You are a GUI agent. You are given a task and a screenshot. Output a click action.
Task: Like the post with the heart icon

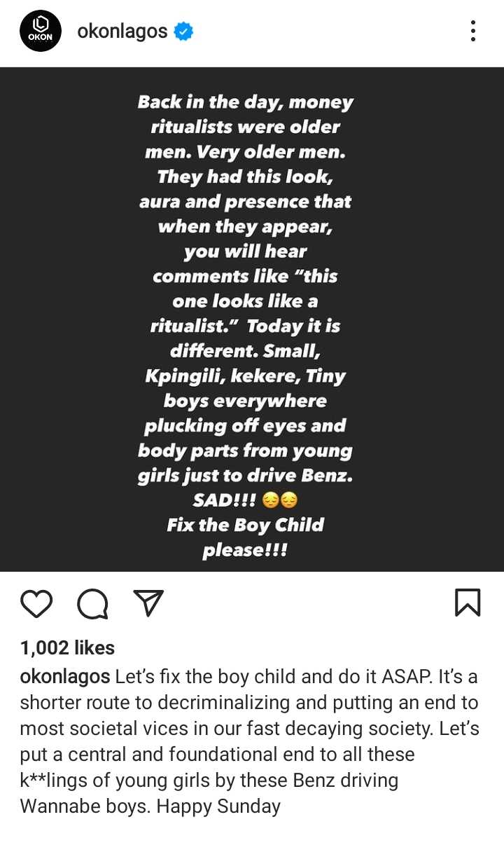[36, 603]
